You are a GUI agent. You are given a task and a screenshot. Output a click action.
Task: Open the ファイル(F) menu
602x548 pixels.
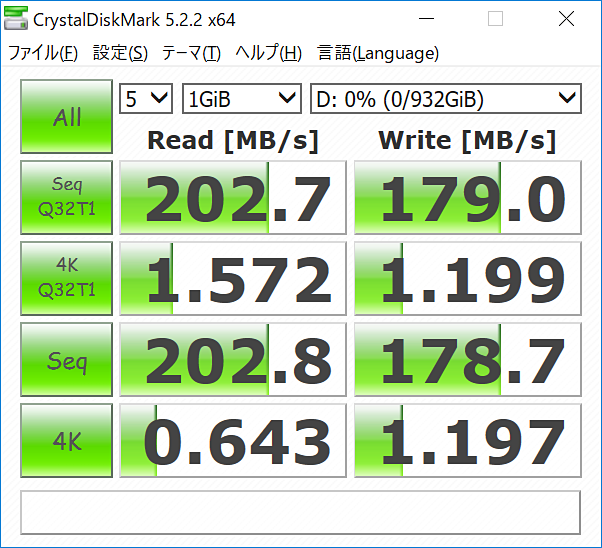(43, 53)
